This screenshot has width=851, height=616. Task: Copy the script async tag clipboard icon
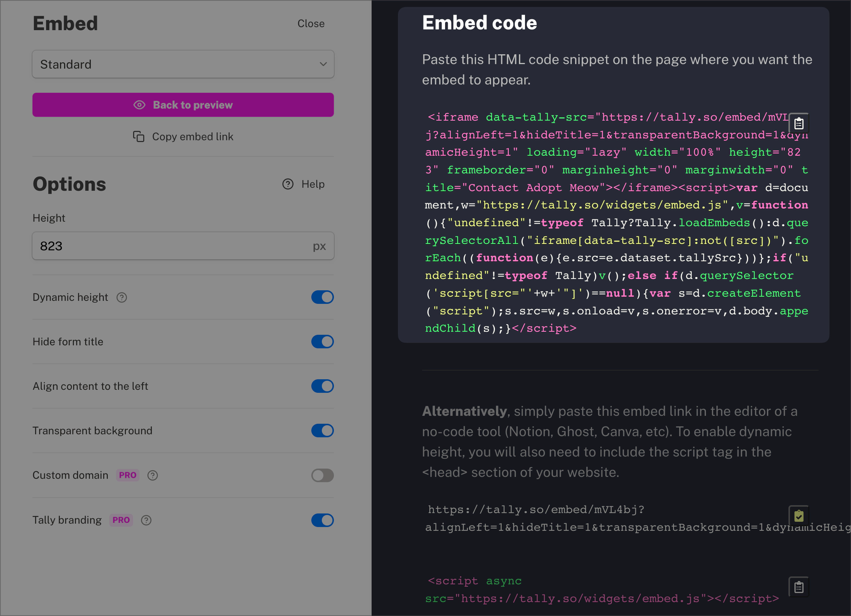click(799, 587)
